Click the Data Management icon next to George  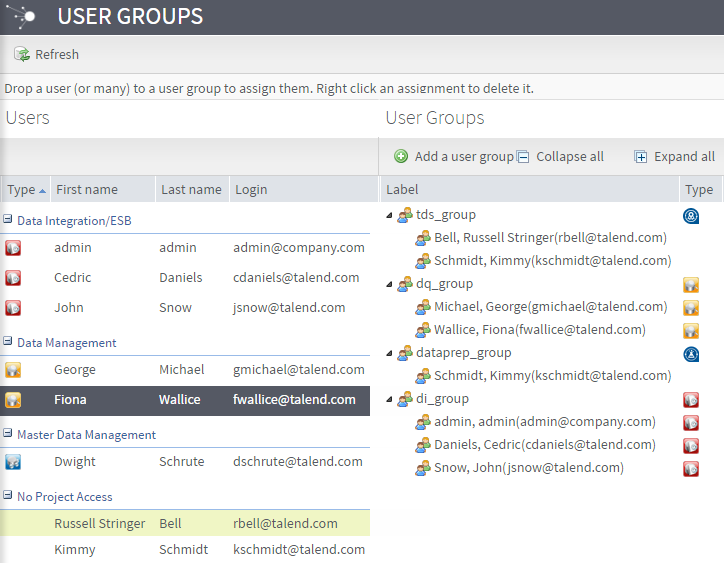point(13,370)
